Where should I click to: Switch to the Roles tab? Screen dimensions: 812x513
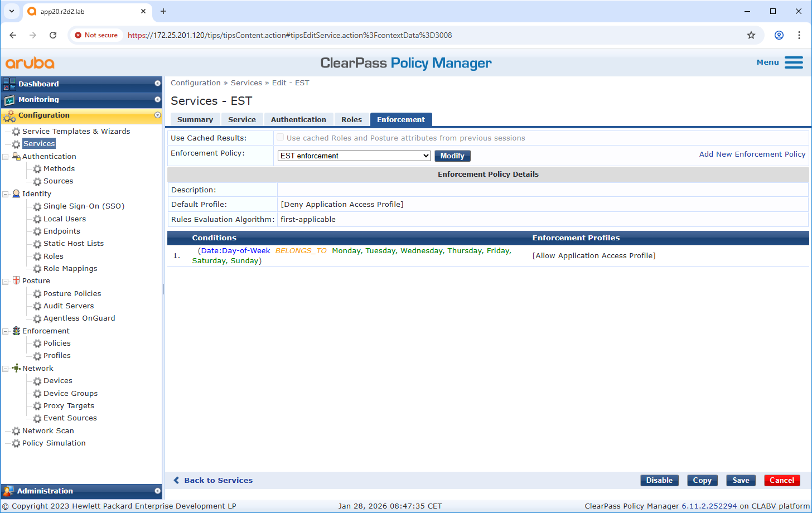351,119
